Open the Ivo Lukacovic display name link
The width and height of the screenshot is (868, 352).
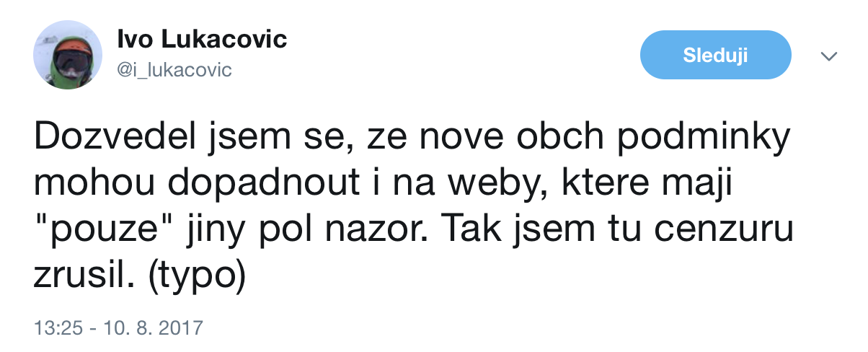point(202,39)
